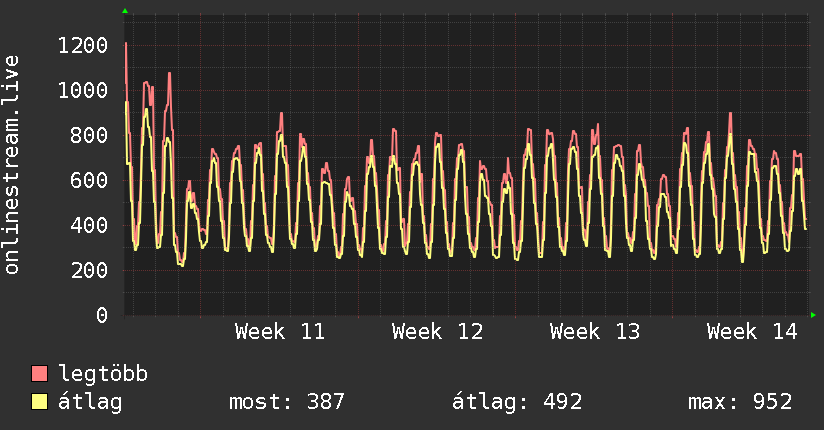The height and width of the screenshot is (430, 824).
Task: Click the 'átlag: 492' statistic
Action: [517, 402]
